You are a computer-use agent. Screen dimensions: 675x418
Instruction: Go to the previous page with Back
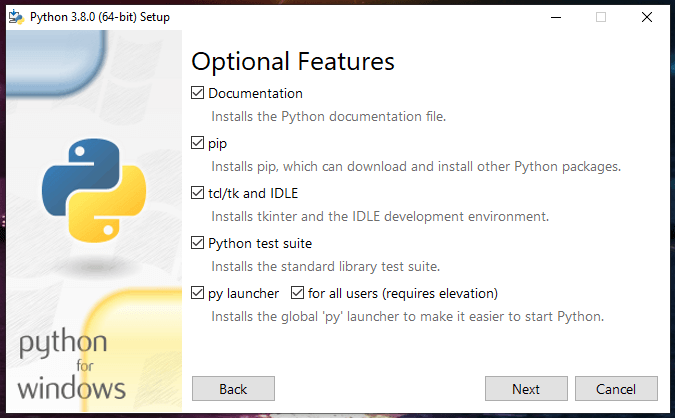(x=233, y=389)
